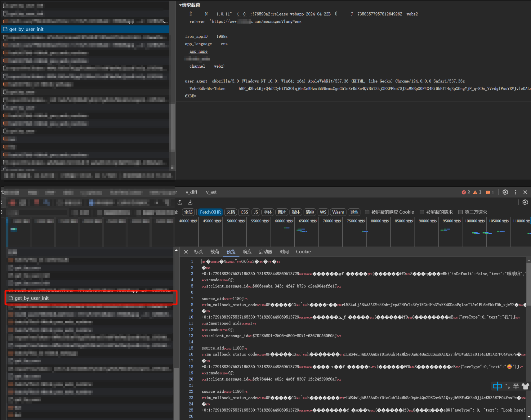
Task: Open the 预览 preview tab
Action: [x=231, y=252]
